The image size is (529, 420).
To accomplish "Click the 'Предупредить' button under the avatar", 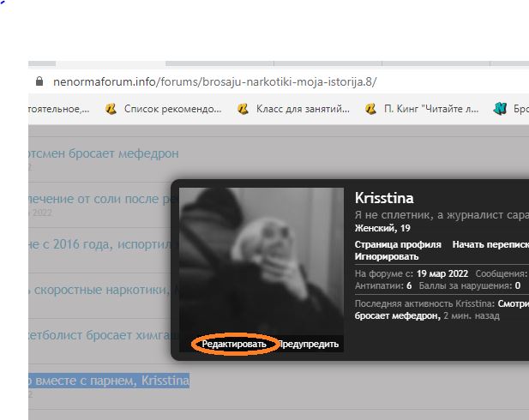I will [x=309, y=344].
